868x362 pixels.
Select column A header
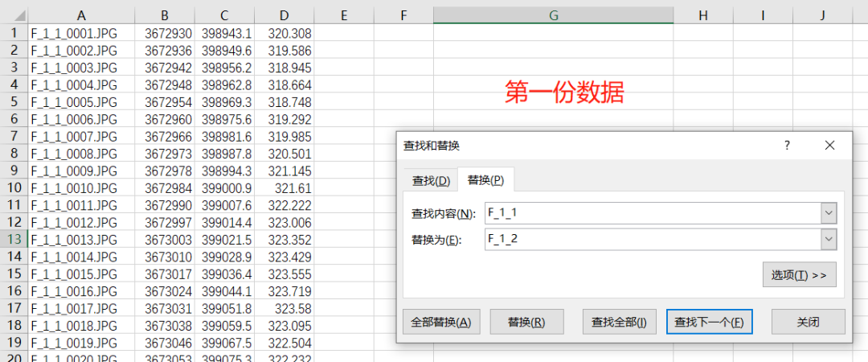(x=81, y=15)
